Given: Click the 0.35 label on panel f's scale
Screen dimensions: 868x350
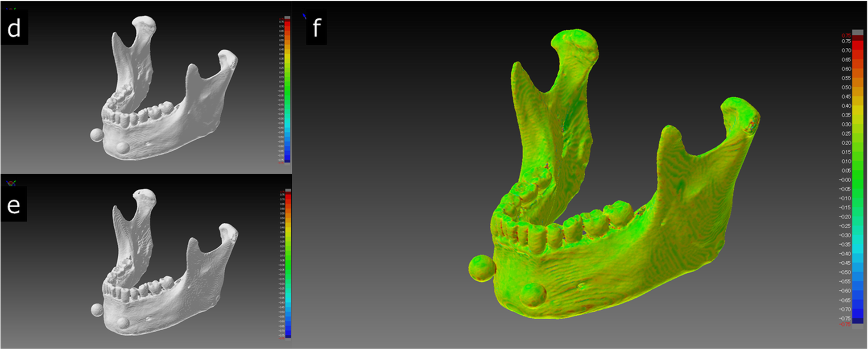Looking at the screenshot, I should click(x=846, y=115).
